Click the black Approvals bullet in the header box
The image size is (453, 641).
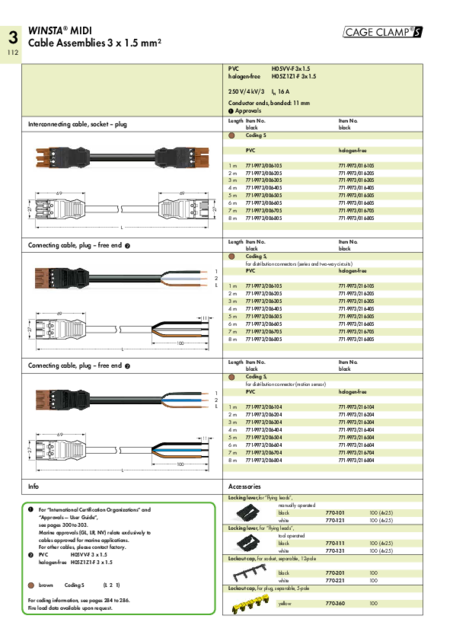pyautogui.click(x=231, y=111)
